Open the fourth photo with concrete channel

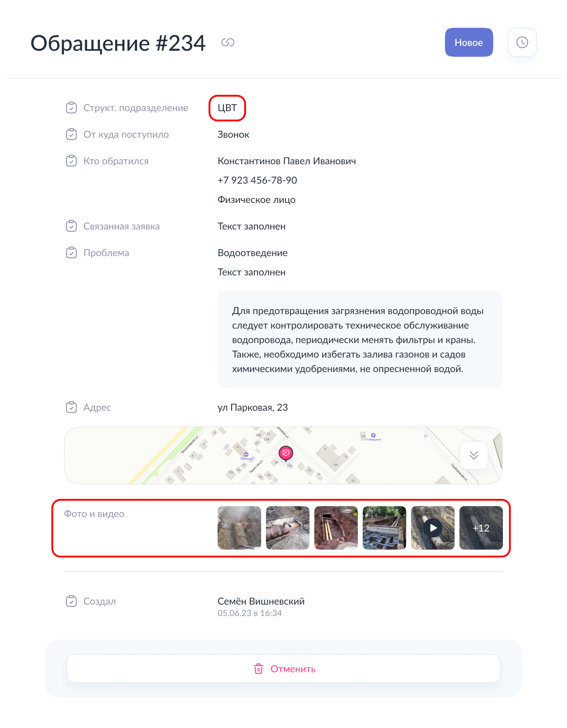pyautogui.click(x=384, y=528)
